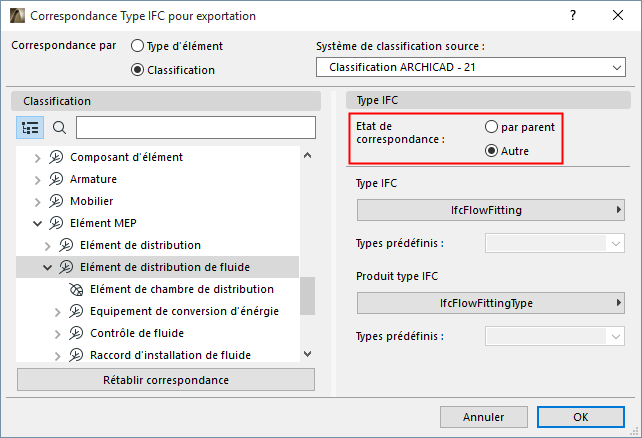642x438 pixels.
Task: Click the Mobilier classification icon
Action: click(57, 201)
